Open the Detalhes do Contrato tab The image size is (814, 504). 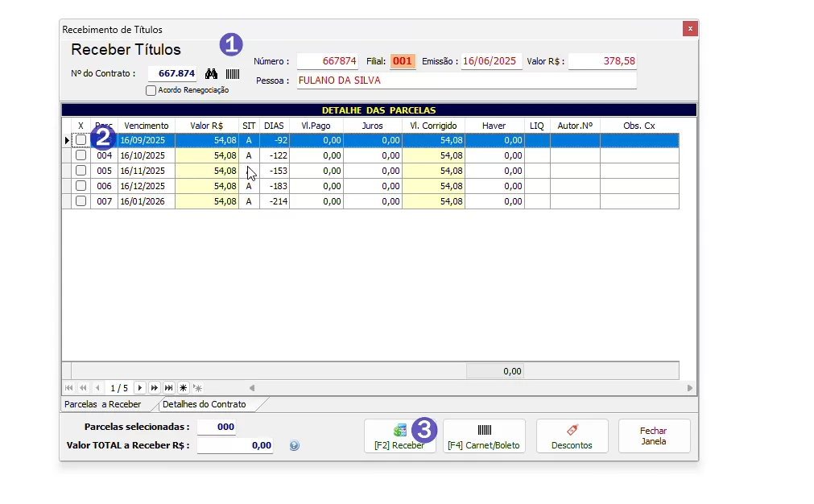[205, 404]
